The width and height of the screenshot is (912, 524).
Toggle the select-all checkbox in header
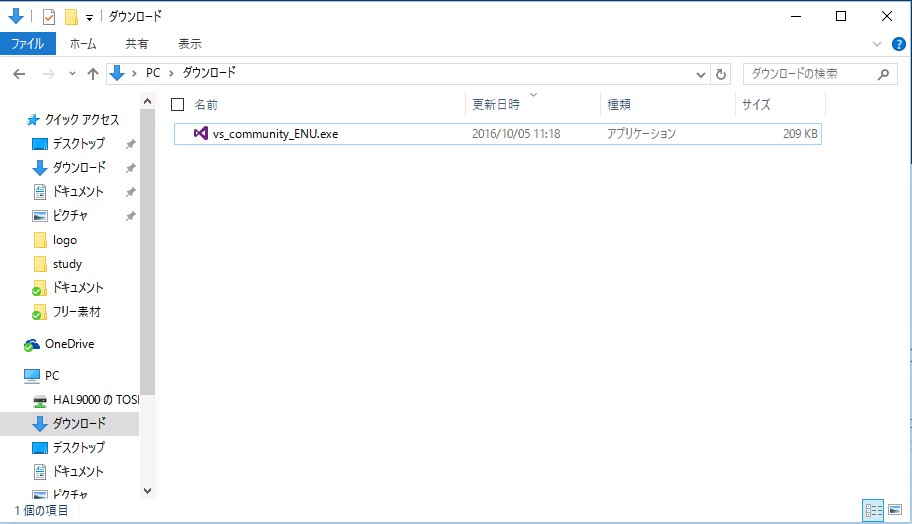pyautogui.click(x=177, y=105)
